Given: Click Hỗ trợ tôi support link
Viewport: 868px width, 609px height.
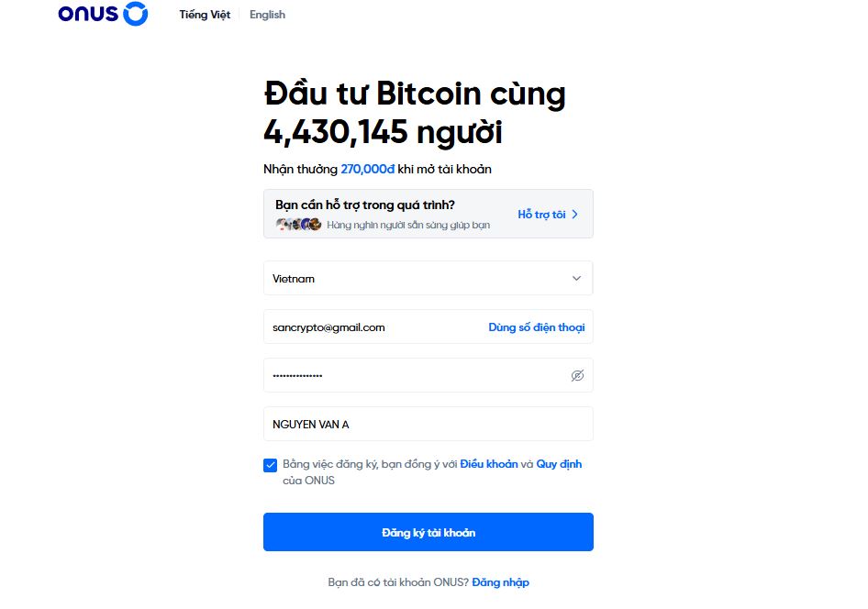Looking at the screenshot, I should (x=541, y=215).
